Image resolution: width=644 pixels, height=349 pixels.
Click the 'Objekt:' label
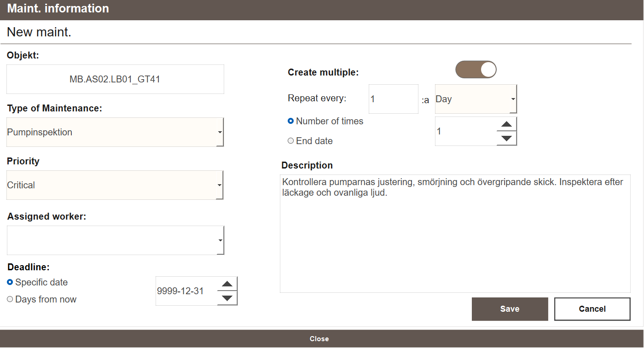tap(23, 56)
